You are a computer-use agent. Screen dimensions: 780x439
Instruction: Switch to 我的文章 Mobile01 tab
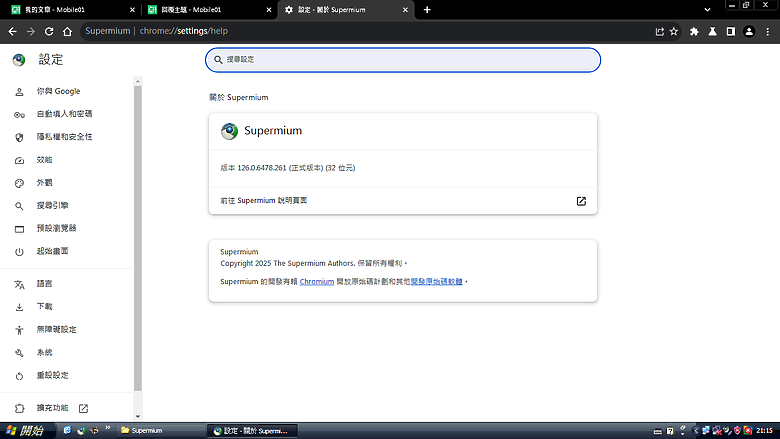point(73,9)
